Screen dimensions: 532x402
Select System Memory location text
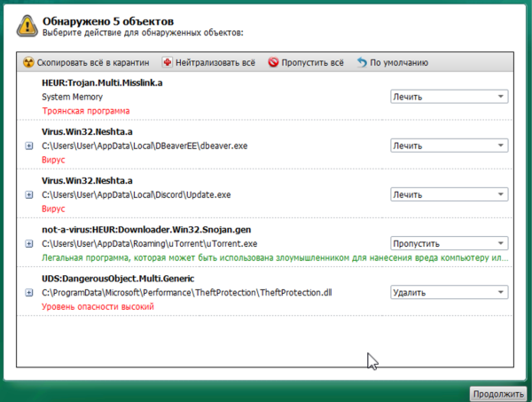tap(73, 97)
